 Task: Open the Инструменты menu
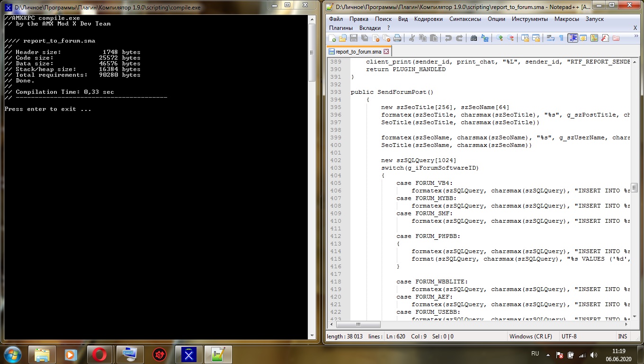tap(530, 19)
